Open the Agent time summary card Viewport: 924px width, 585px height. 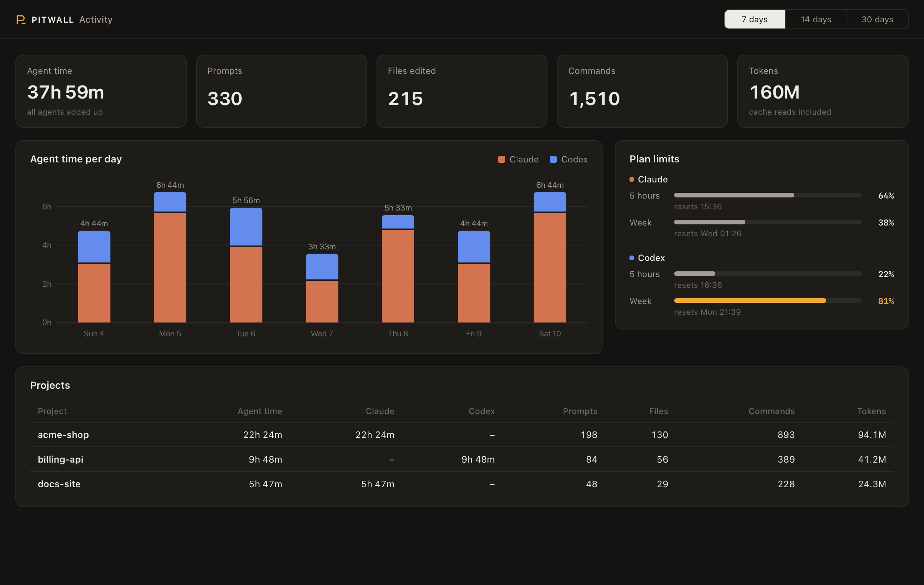(101, 91)
